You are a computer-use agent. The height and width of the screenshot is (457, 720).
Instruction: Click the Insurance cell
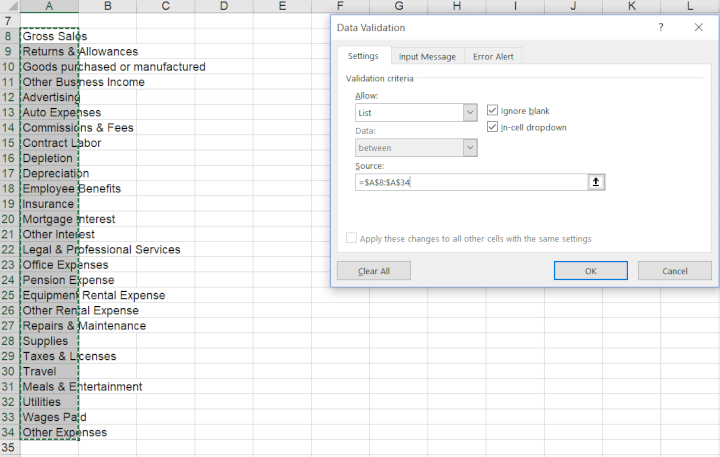(x=49, y=204)
